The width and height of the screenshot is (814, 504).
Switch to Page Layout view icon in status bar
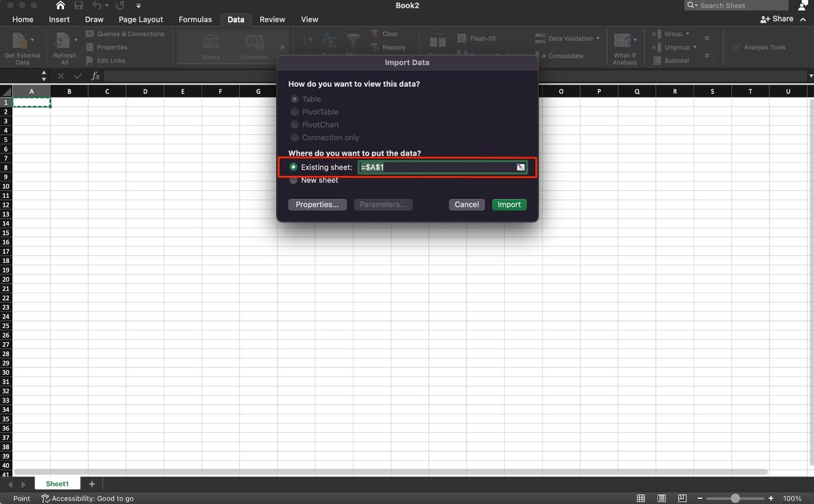pyautogui.click(x=661, y=498)
